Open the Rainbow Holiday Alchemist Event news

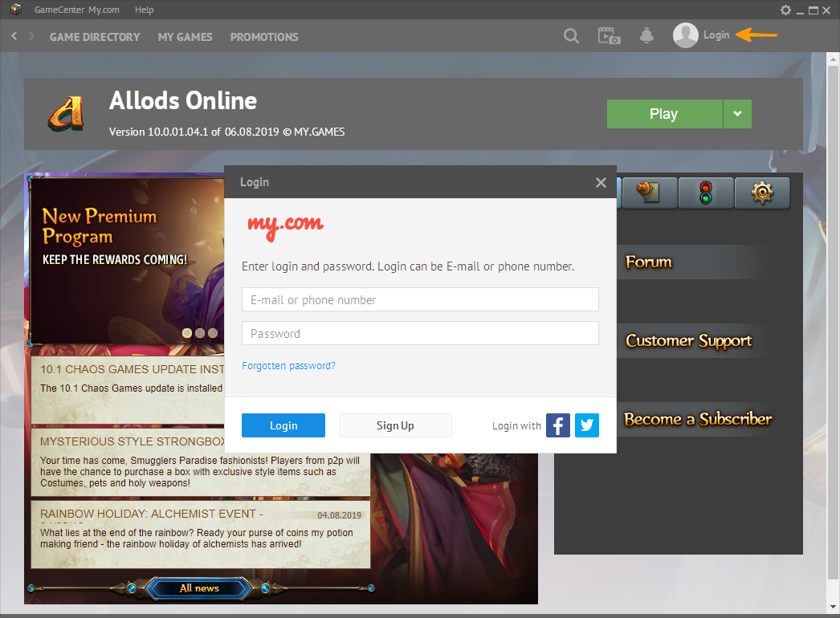pos(200,534)
